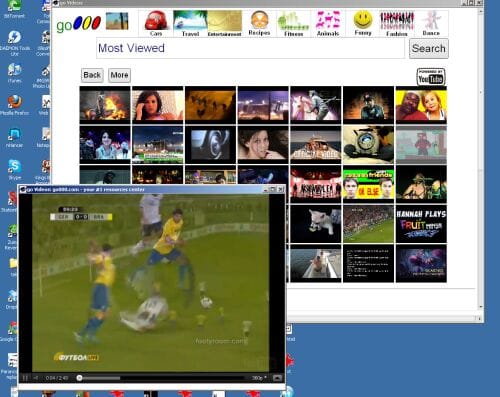Open the red pixel character thumbnail
The height and width of the screenshot is (397, 500).
point(421,145)
